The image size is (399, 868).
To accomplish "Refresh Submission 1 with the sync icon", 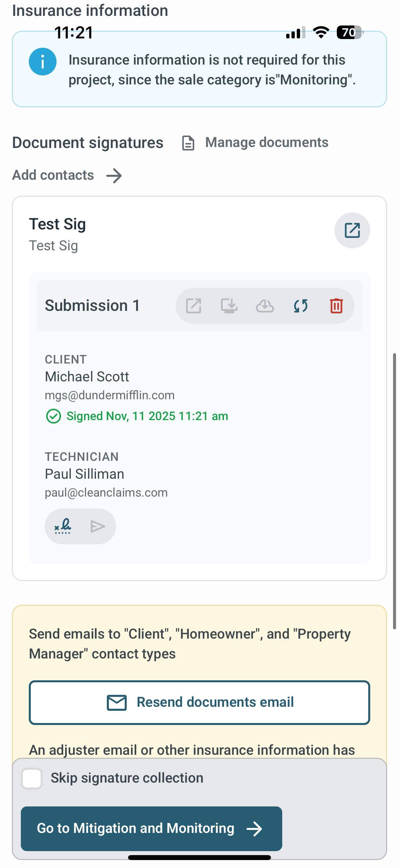I will [x=300, y=306].
